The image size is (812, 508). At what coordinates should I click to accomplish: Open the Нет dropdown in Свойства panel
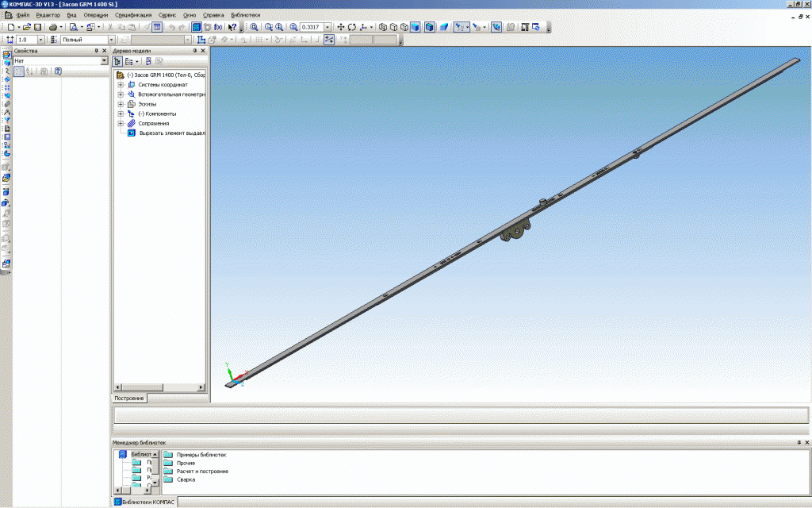[x=104, y=60]
